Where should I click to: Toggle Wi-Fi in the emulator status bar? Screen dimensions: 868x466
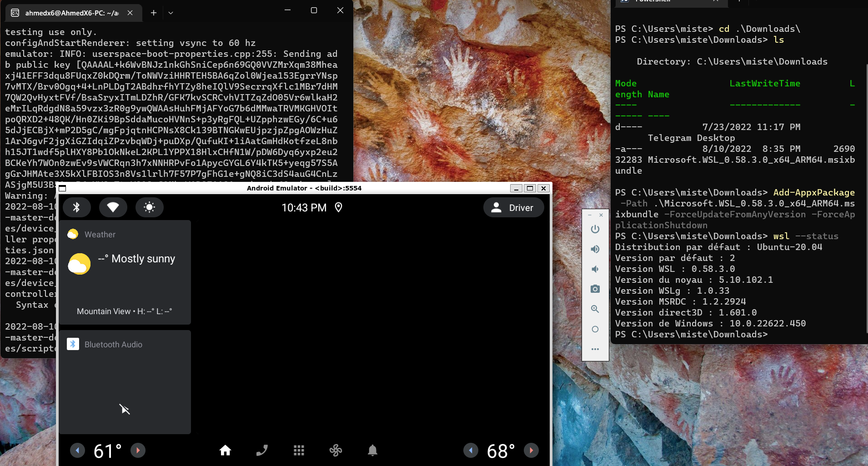[113, 207]
